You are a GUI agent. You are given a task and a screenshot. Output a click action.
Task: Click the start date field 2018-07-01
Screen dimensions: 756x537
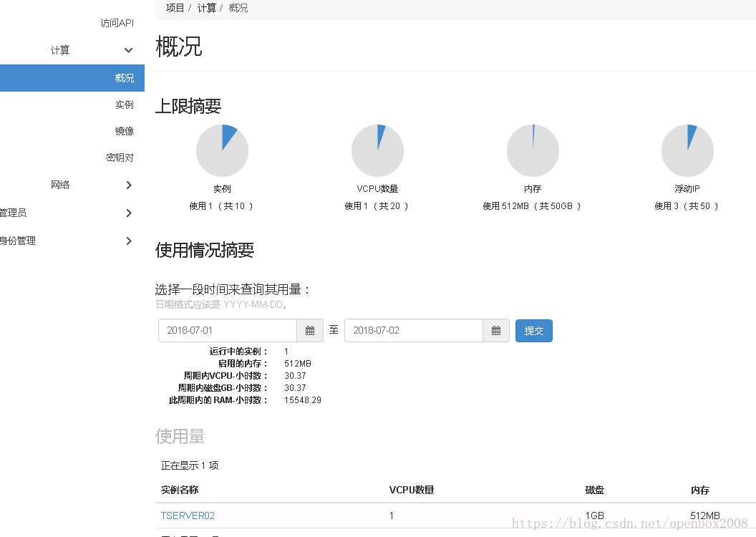pos(227,331)
